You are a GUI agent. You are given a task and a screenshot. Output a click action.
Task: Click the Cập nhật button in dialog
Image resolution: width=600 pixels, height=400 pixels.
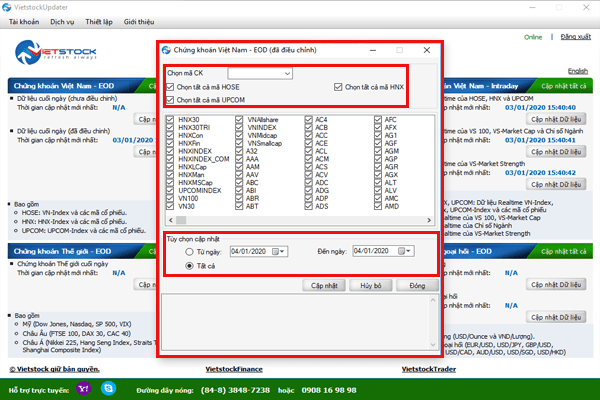pos(324,286)
